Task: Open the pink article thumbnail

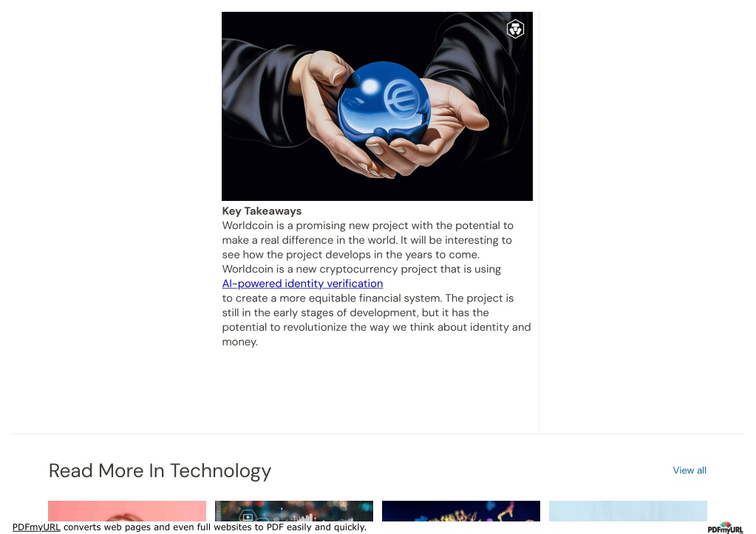Action: [x=127, y=511]
